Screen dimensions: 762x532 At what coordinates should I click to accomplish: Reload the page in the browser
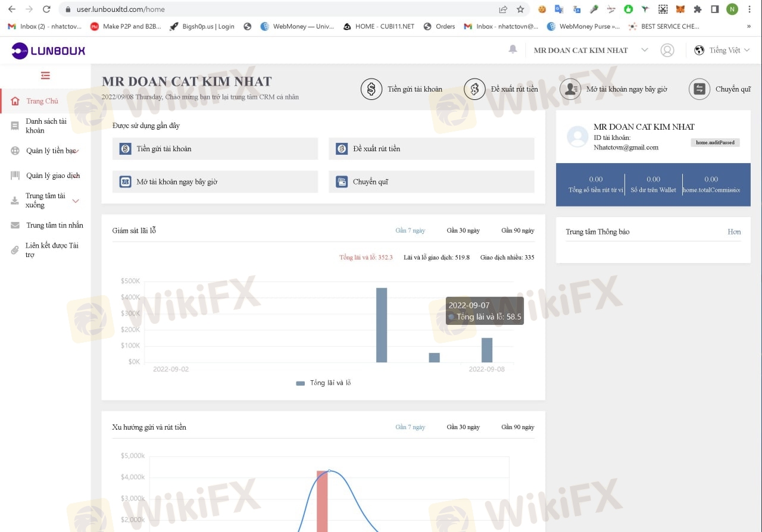point(46,10)
